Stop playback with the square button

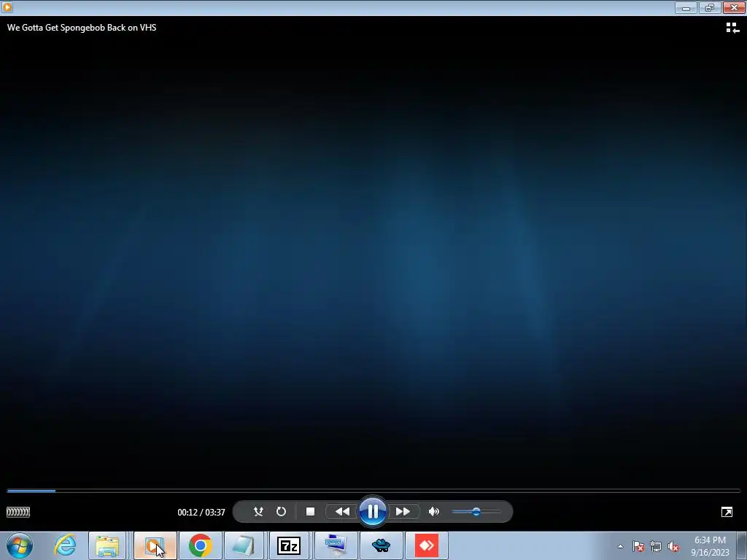(x=310, y=511)
